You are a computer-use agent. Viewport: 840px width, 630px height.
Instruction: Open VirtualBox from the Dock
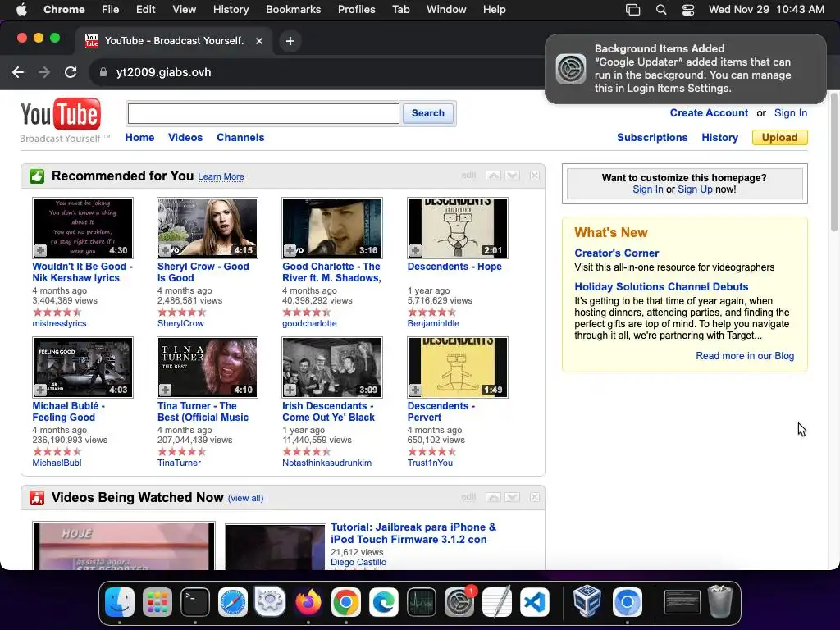587,602
